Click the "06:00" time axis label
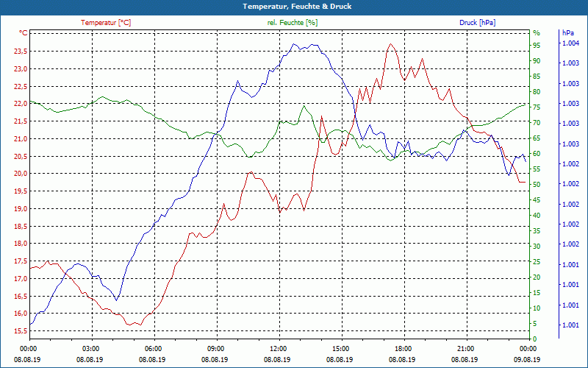The width and height of the screenshot is (588, 368). (153, 348)
